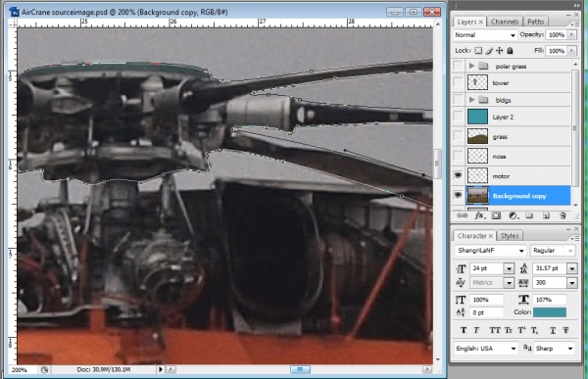Toggle Strikethrough text style
This screenshot has width=588, height=379.
(565, 330)
